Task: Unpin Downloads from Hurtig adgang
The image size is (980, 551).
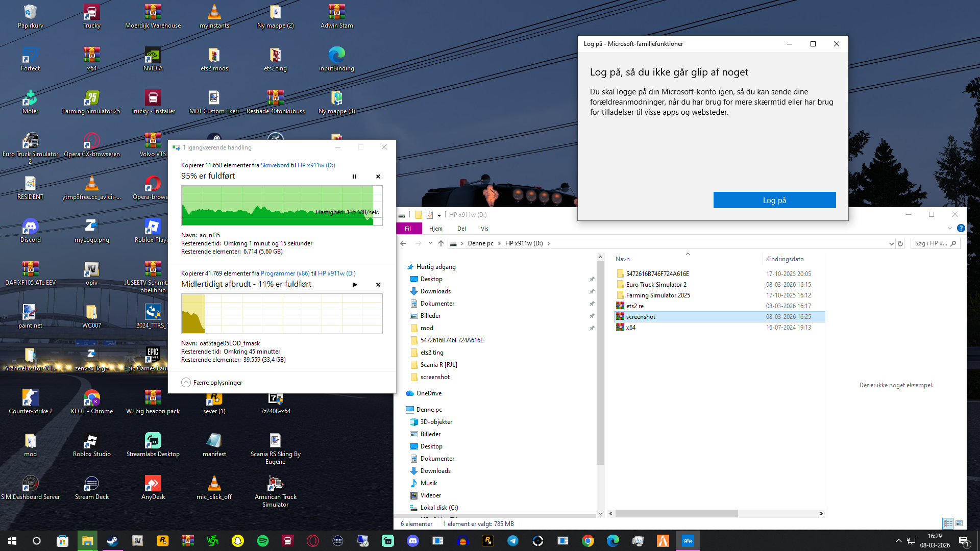Action: 592,291
